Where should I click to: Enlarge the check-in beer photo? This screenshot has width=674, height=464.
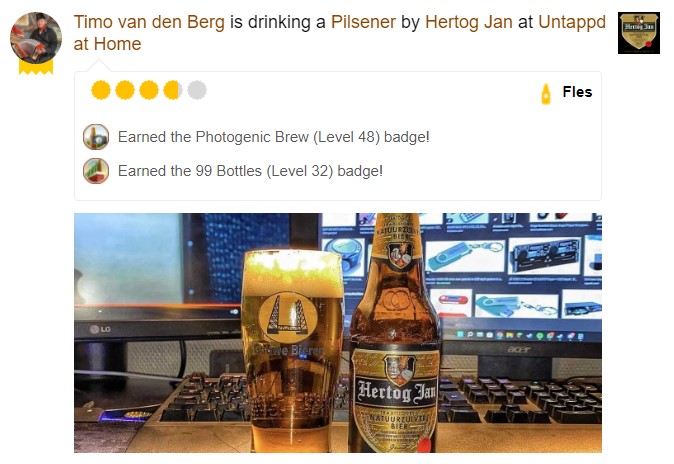[x=338, y=333]
